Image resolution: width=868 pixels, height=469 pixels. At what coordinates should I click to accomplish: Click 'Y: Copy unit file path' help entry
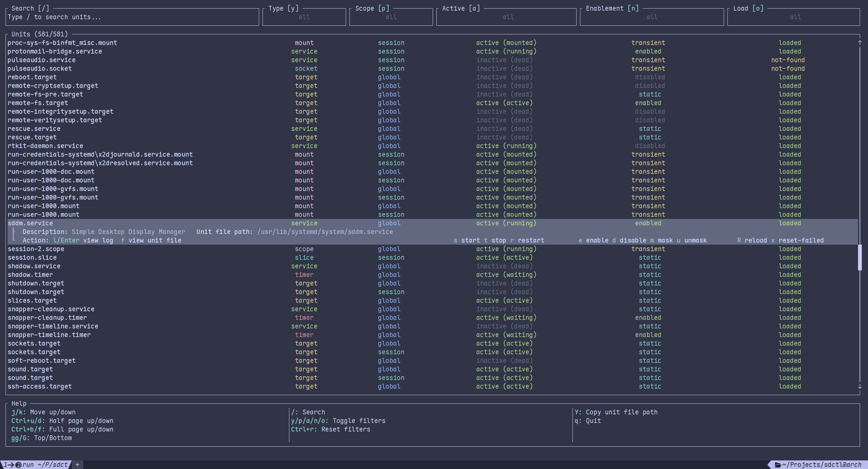pyautogui.click(x=616, y=412)
